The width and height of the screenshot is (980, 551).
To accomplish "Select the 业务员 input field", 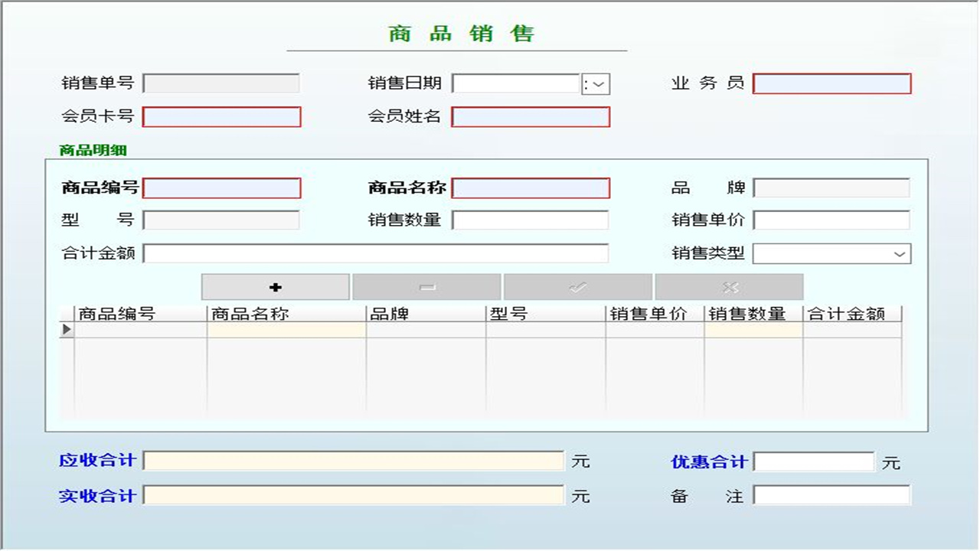I will tap(831, 83).
